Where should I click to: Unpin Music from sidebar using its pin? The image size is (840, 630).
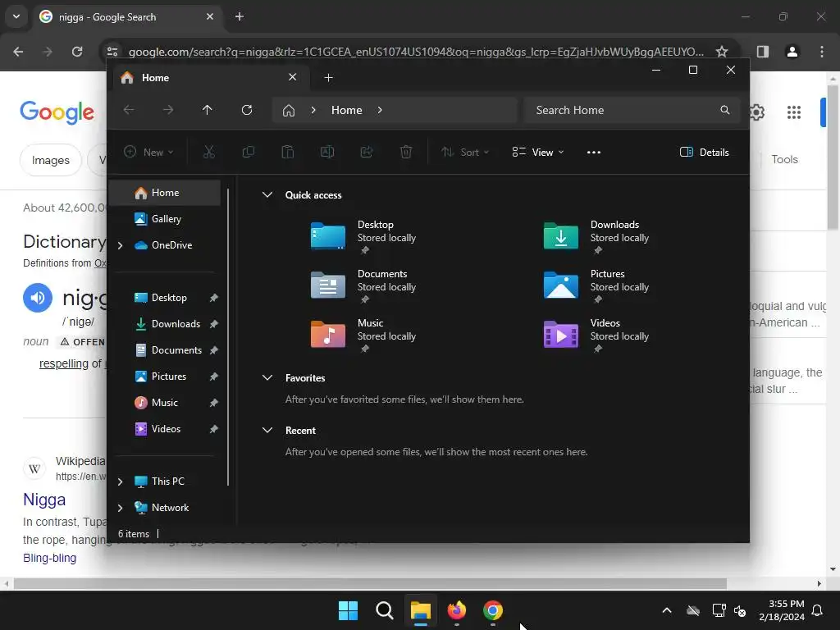click(x=214, y=403)
